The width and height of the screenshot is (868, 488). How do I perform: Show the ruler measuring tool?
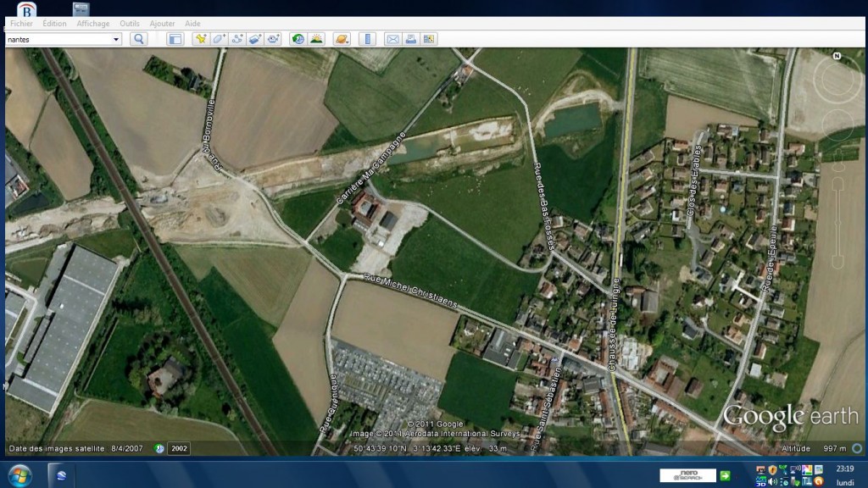367,39
